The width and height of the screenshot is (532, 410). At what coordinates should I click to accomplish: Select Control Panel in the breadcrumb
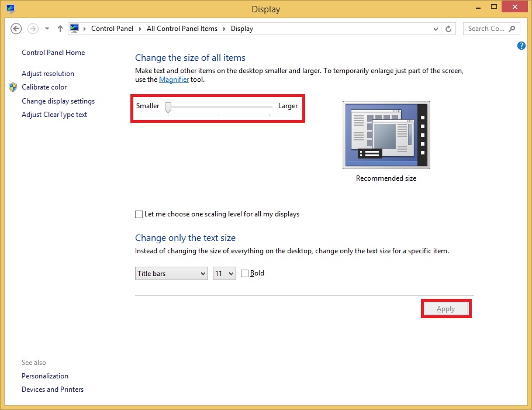[x=112, y=29]
